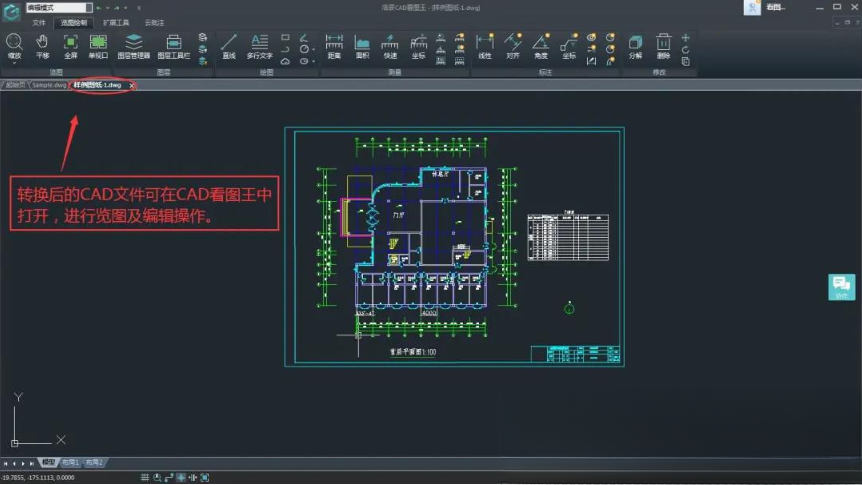Switch to the 布局2 layout tab

pos(94,462)
